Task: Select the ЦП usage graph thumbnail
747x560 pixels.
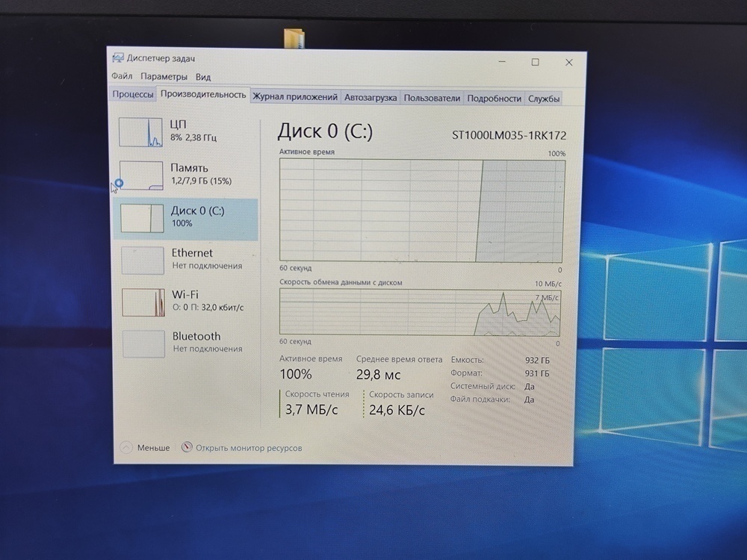Action: (140, 132)
